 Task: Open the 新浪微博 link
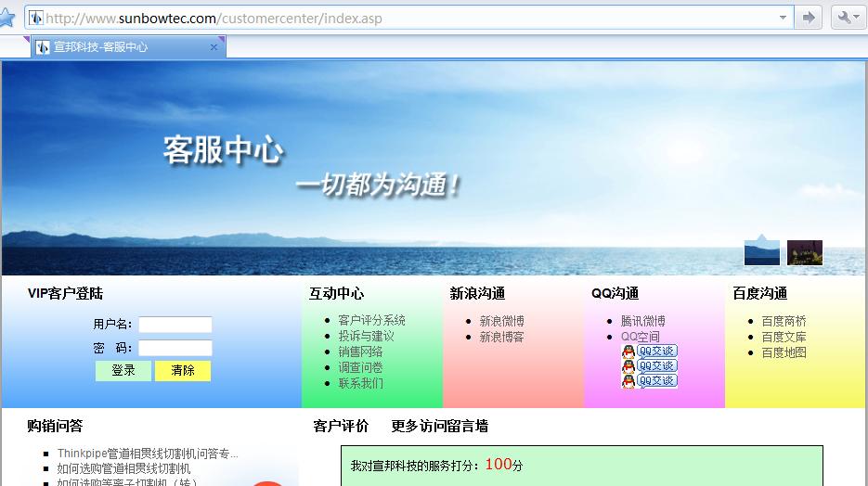click(501, 321)
